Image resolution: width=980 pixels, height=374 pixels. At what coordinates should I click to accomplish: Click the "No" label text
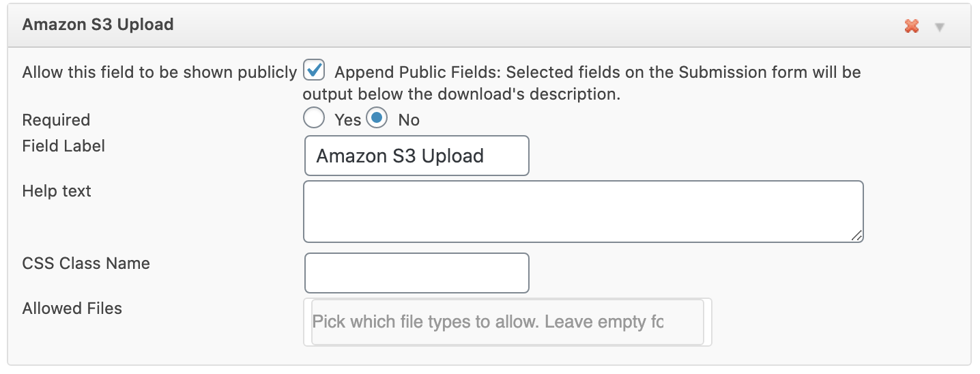click(409, 120)
